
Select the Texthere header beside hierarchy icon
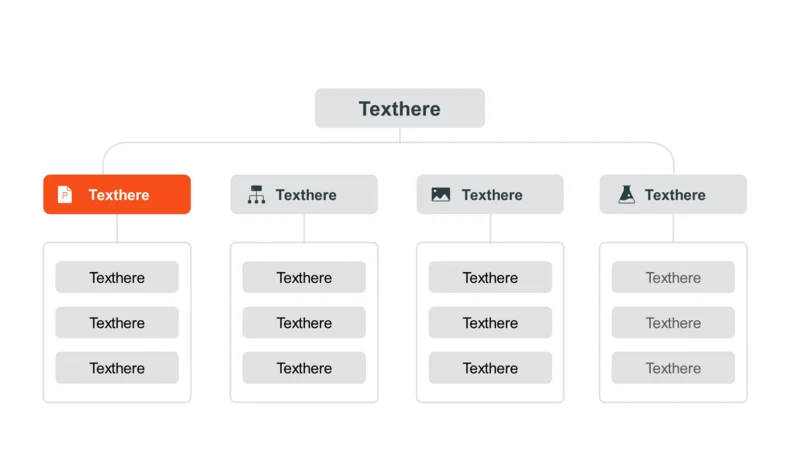(304, 194)
